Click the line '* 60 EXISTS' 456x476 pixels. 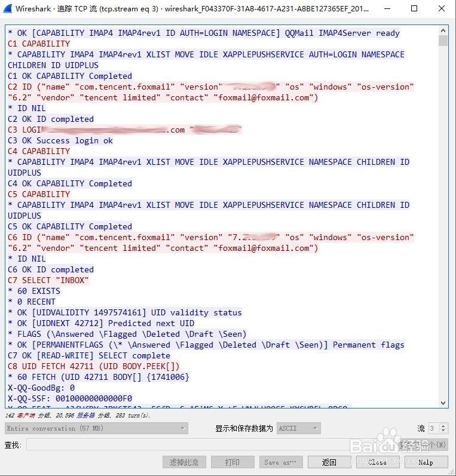click(x=34, y=291)
